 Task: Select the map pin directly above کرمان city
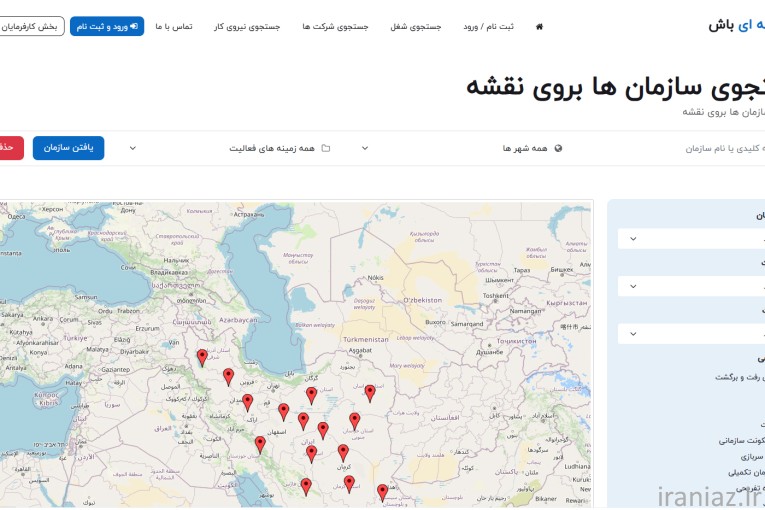[x=343, y=453]
